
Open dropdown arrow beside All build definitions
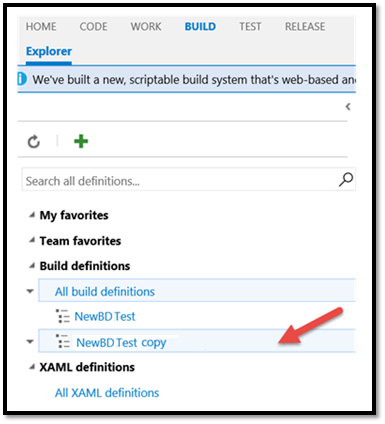pos(30,291)
